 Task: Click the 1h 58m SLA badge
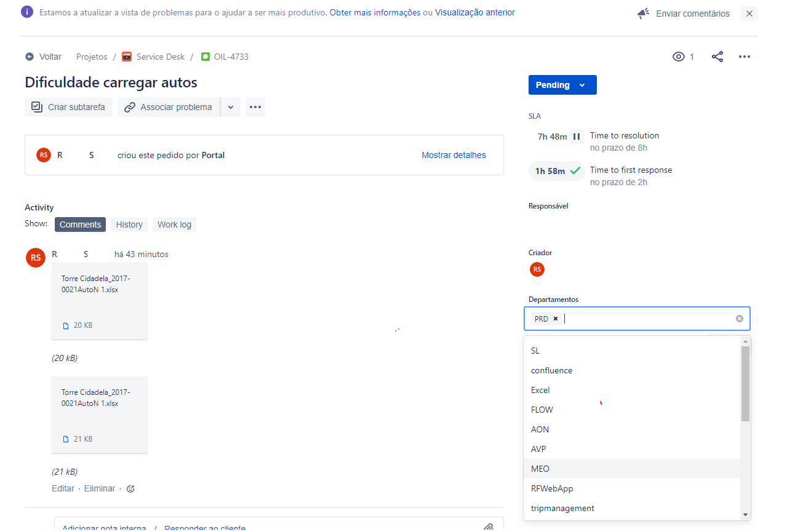[556, 171]
